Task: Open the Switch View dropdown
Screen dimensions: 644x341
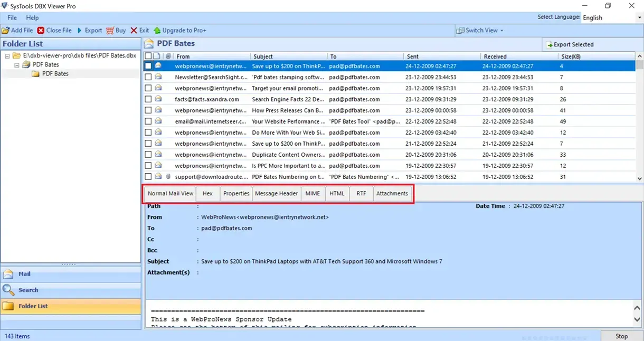Action: [480, 30]
